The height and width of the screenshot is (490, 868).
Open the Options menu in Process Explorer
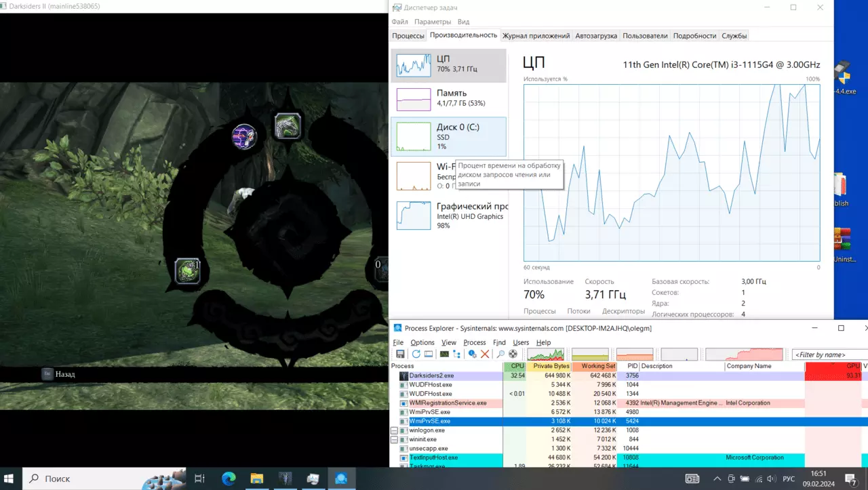tap(422, 342)
